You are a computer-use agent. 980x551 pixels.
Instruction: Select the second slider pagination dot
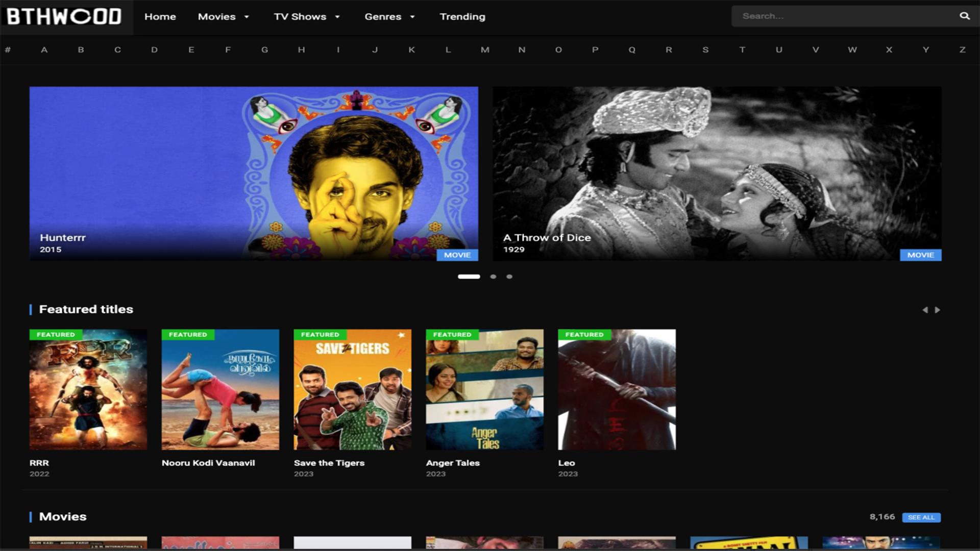click(x=493, y=277)
